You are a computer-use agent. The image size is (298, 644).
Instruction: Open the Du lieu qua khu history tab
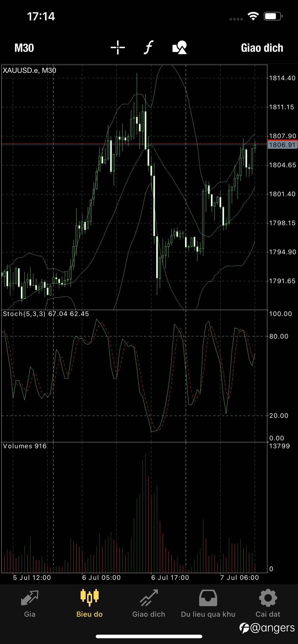coord(208,603)
